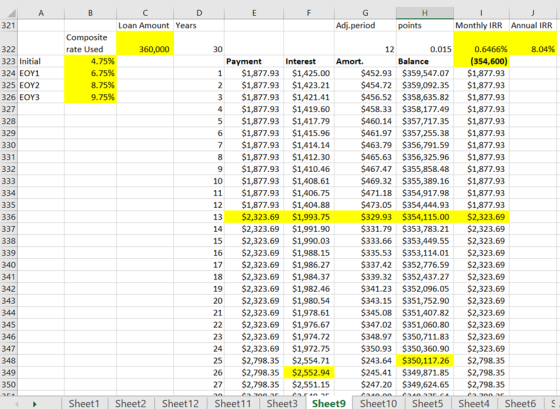Switch to Sheet2 tab
The image size is (560, 409).
(130, 404)
